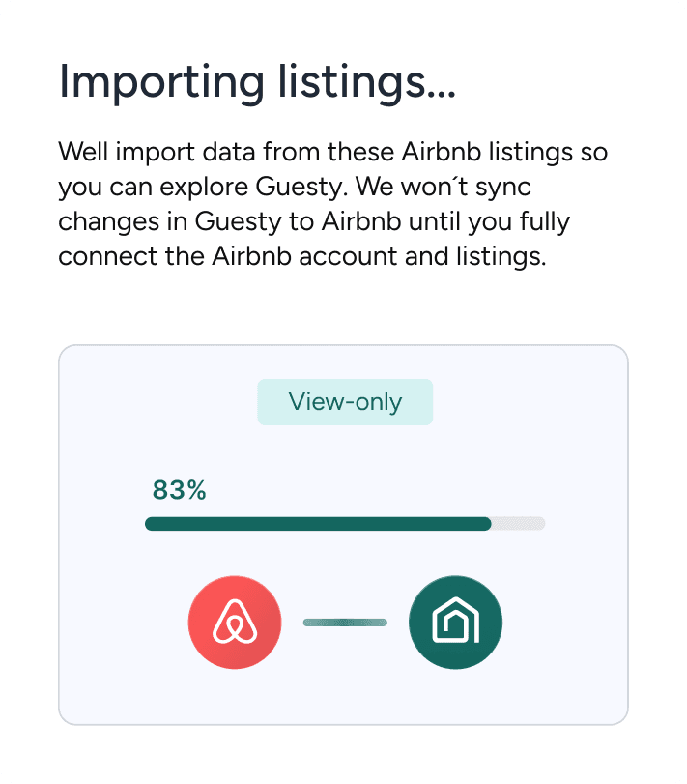Click the "Importing listings..." heading
The height and width of the screenshot is (784, 687).
[x=257, y=81]
